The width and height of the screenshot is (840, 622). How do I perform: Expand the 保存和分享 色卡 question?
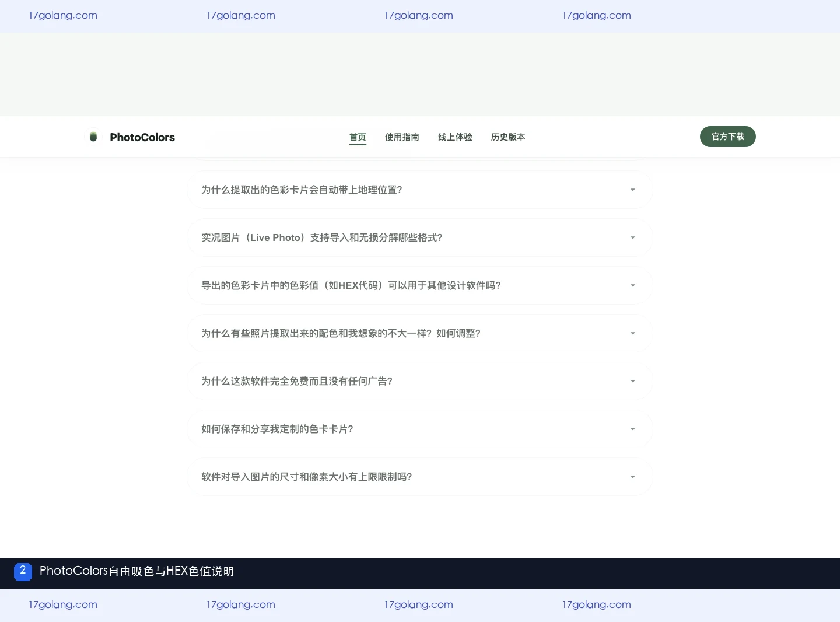click(x=419, y=429)
